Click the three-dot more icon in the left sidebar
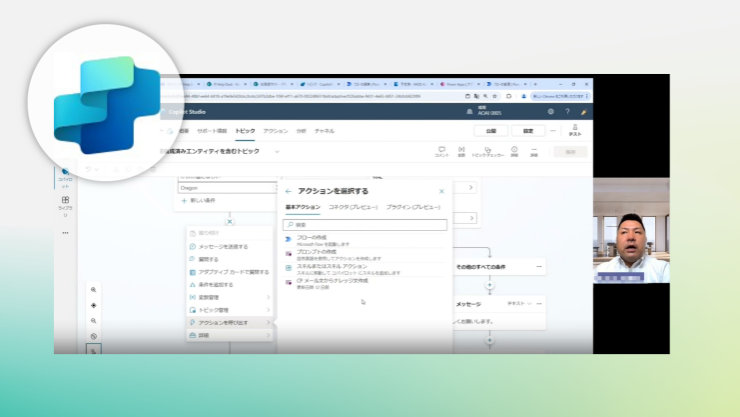Image resolution: width=740 pixels, height=417 pixels. (x=65, y=233)
